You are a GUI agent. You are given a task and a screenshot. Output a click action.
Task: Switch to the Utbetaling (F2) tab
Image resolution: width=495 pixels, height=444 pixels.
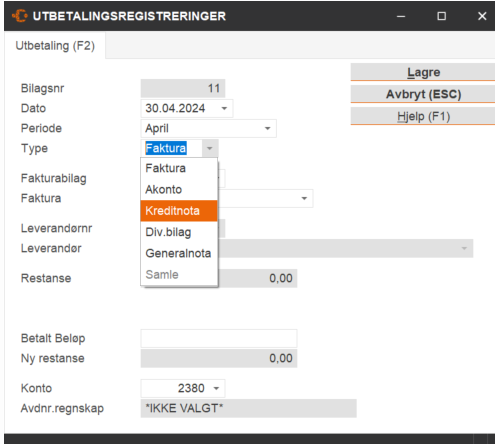(55, 46)
